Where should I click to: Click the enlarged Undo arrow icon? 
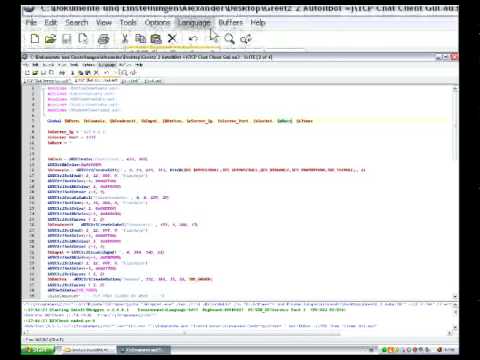click(193, 39)
